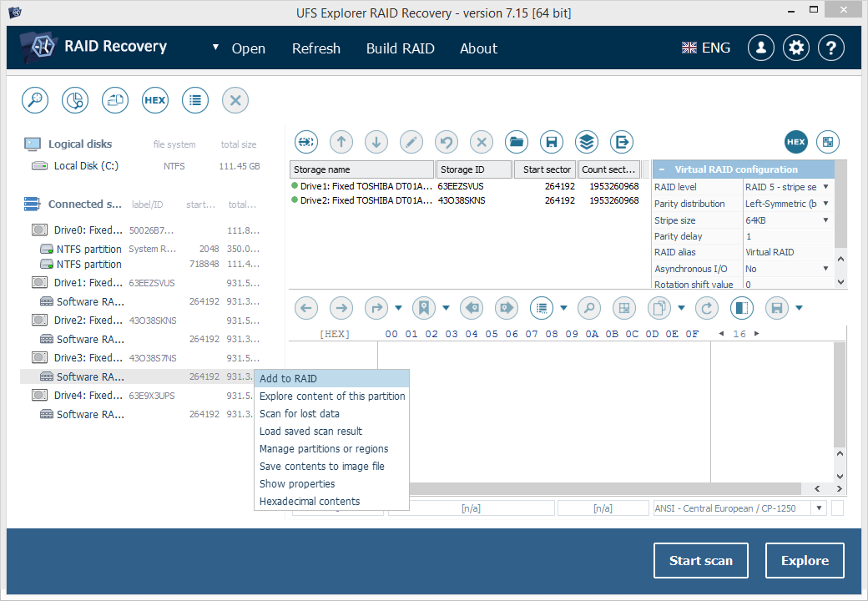The width and height of the screenshot is (868, 601).
Task: Click Build RAID in the top menu bar
Action: 401,48
